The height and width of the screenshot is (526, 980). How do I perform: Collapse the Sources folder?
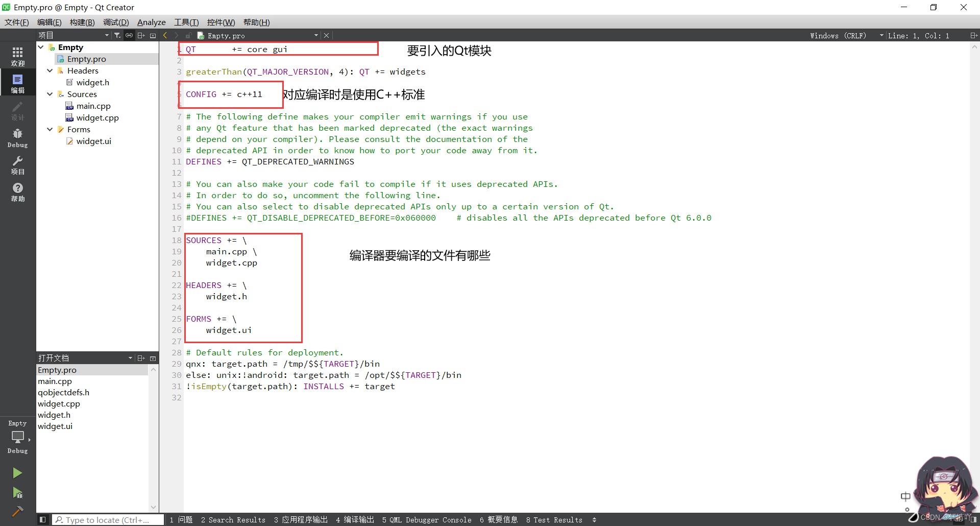point(50,94)
